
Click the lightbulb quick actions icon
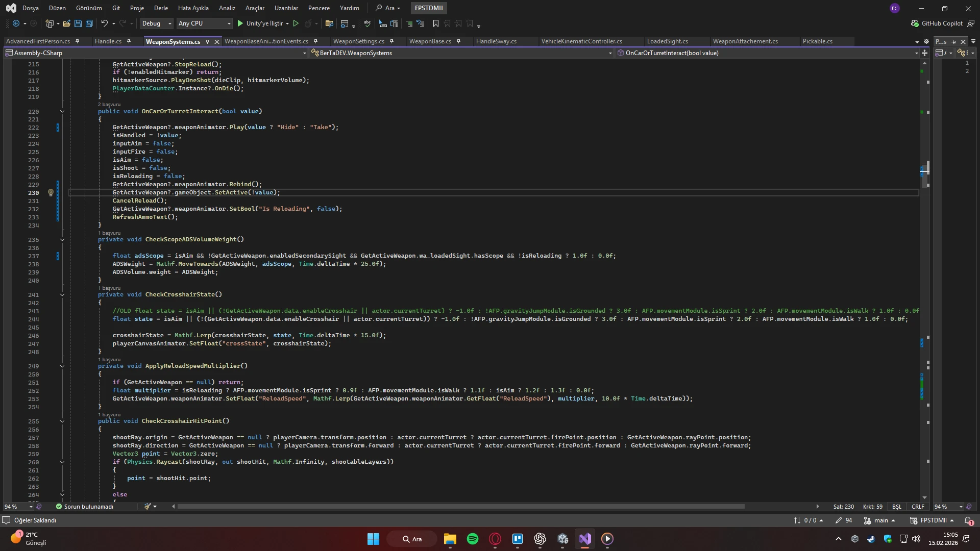click(x=51, y=193)
